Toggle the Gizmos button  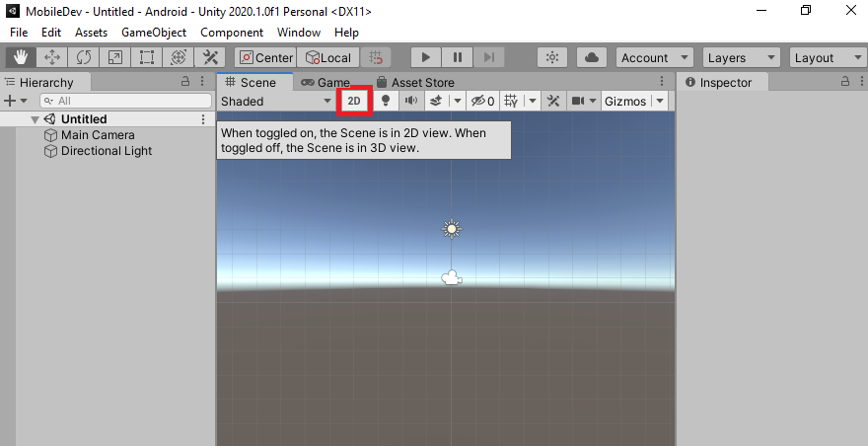625,101
